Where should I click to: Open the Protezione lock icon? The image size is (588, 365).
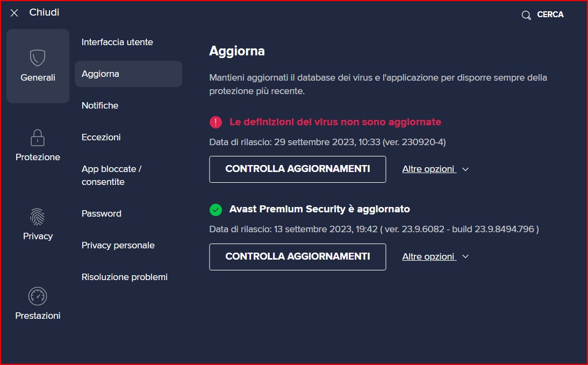[x=38, y=138]
